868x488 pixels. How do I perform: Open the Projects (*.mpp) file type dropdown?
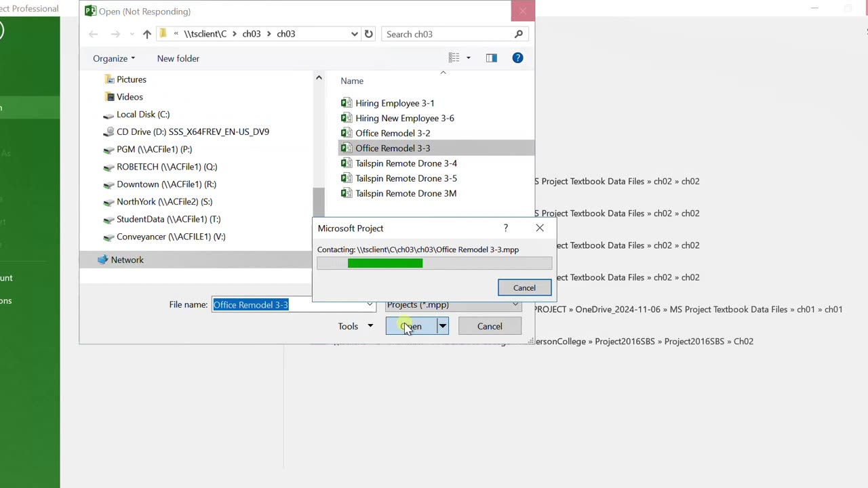pyautogui.click(x=453, y=305)
